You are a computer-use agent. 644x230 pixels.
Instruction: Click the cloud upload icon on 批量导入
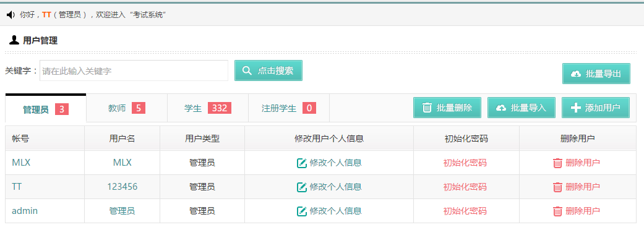pyautogui.click(x=501, y=108)
